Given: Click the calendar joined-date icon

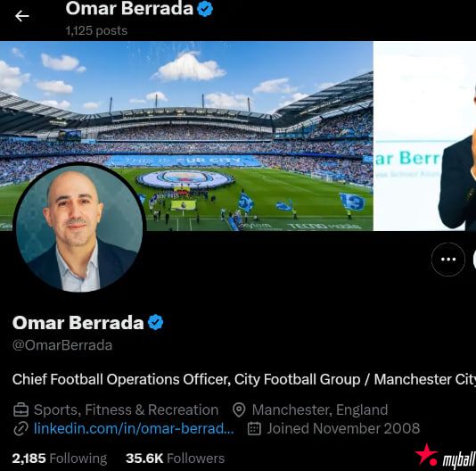Looking at the screenshot, I should (254, 429).
